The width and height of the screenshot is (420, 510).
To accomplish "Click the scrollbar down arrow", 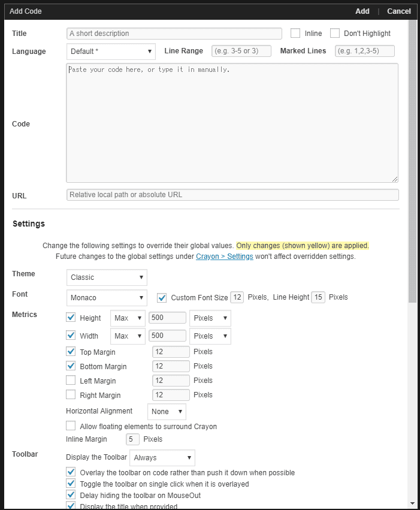I will [413, 503].
